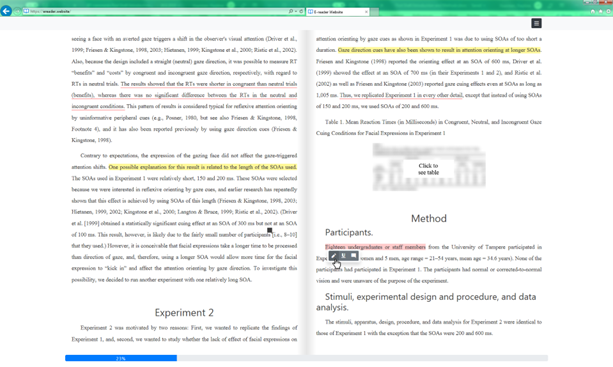Click the browser forward arrow button

pyautogui.click(x=17, y=11)
